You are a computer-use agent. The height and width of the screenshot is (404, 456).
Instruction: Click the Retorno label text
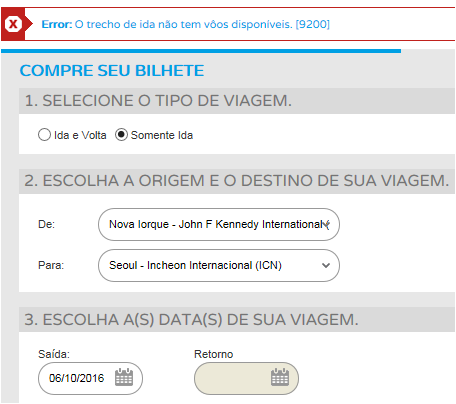pos(213,354)
